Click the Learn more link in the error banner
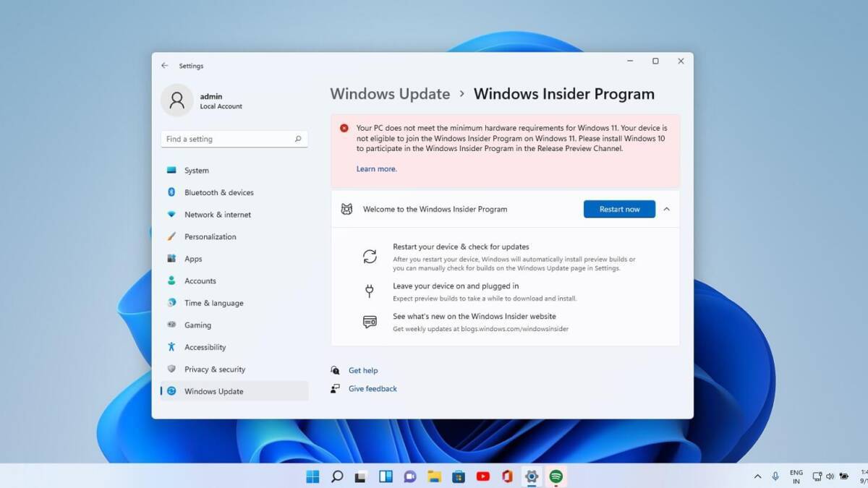Screen dimensions: 868x488 pos(376,169)
